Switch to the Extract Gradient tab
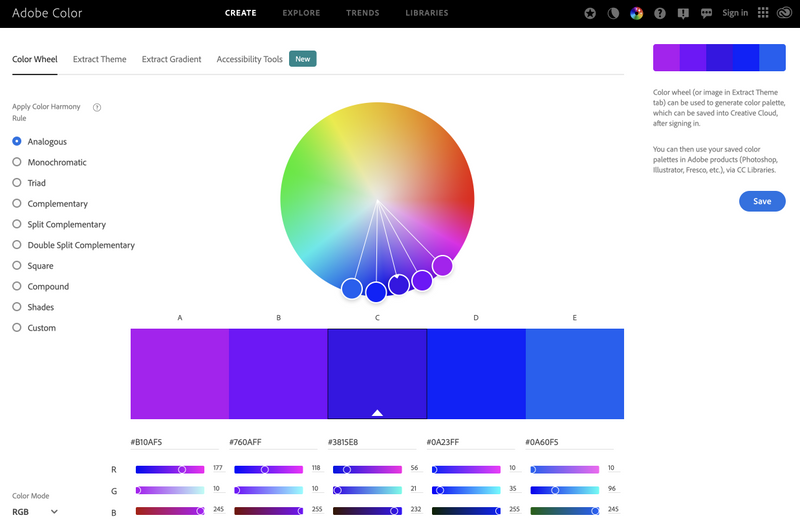 tap(171, 59)
